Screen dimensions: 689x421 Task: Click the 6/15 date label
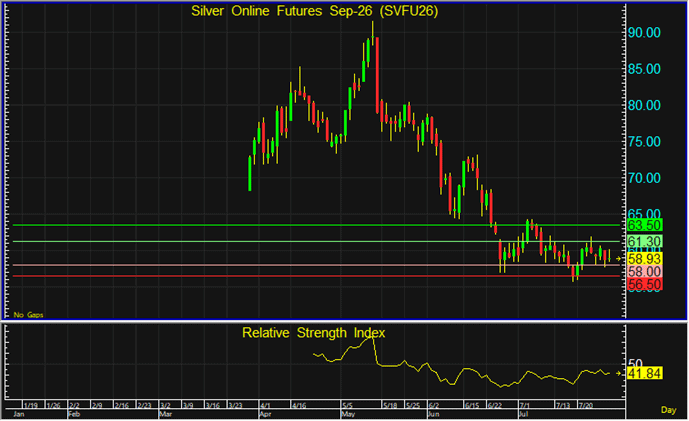point(472,405)
